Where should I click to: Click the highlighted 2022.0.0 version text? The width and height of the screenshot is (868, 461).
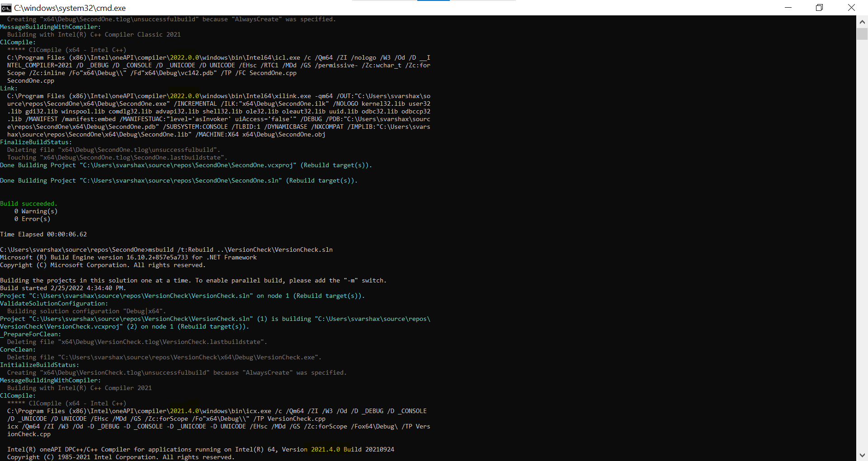click(x=184, y=57)
